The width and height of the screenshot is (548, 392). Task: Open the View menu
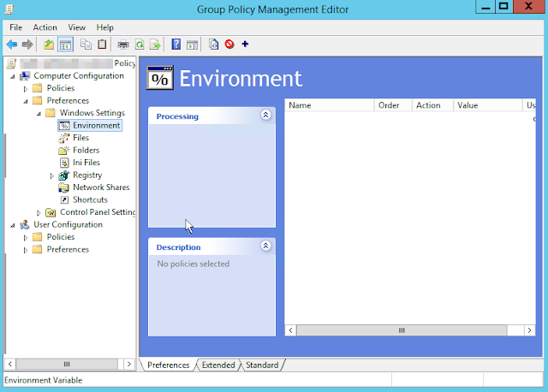click(x=76, y=27)
